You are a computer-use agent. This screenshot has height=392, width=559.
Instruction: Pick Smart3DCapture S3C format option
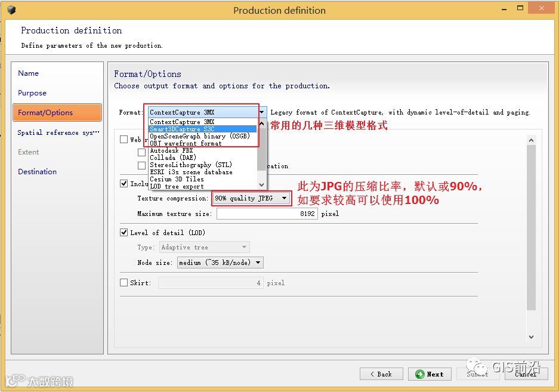click(x=202, y=129)
